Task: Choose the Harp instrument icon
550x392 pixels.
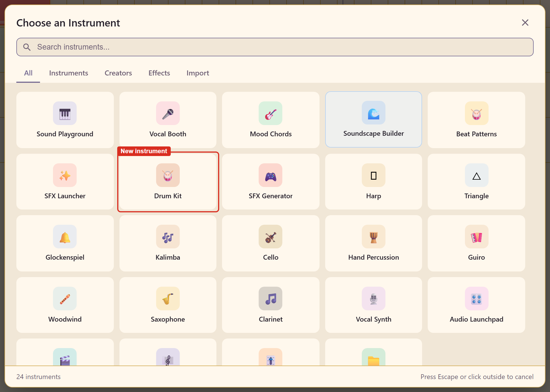Action: click(374, 175)
